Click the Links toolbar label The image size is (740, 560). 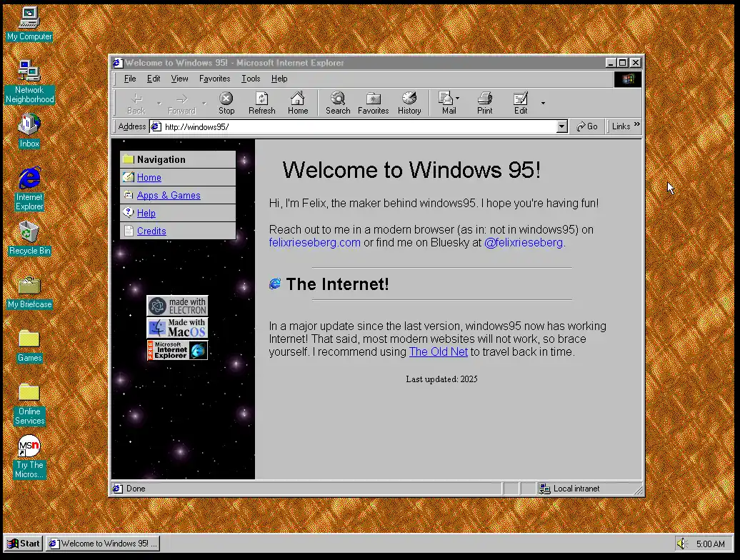[x=621, y=126]
